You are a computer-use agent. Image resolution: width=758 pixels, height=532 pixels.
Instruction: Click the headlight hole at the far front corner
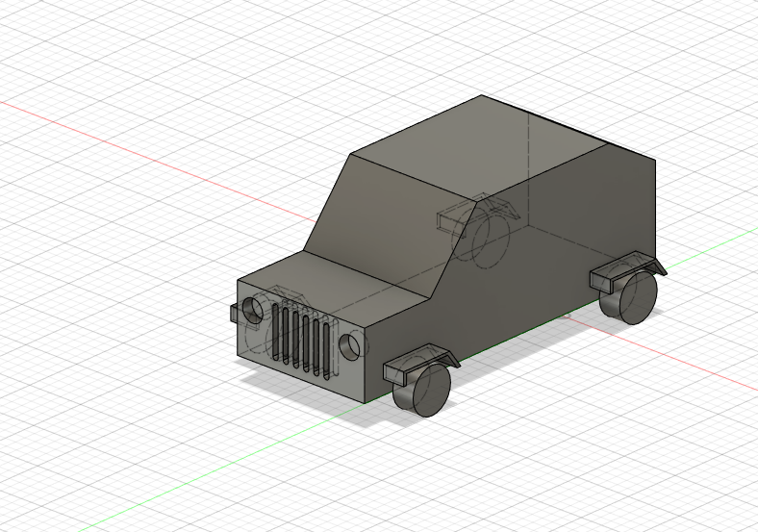coord(252,310)
